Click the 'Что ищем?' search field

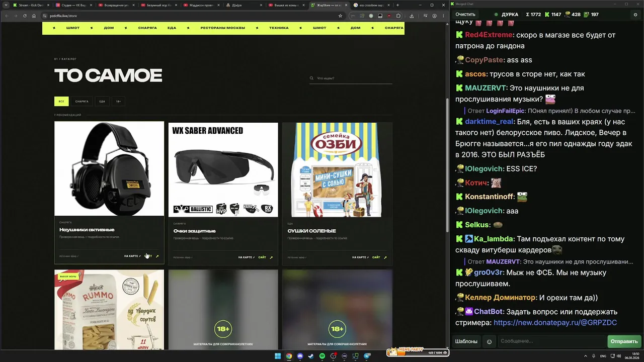click(351, 78)
